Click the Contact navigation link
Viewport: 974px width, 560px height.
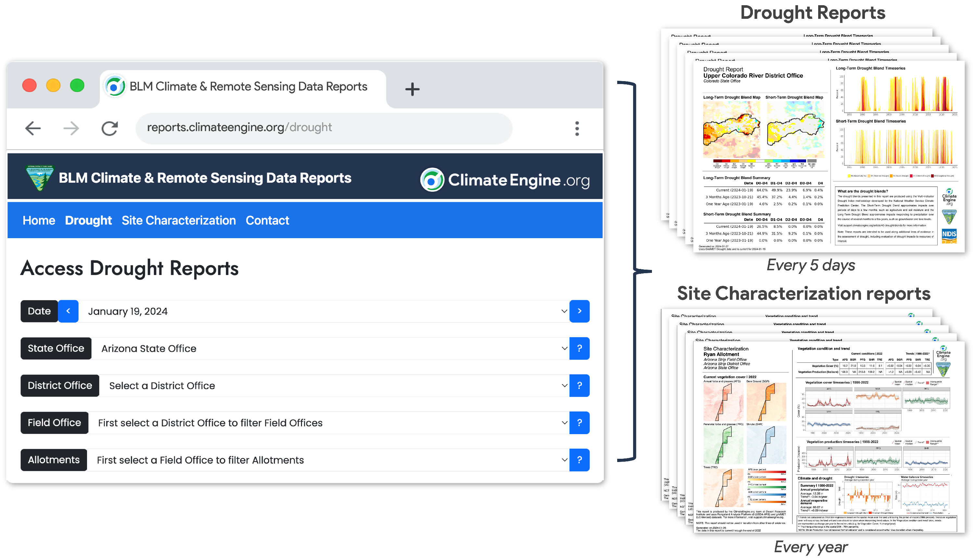(267, 220)
